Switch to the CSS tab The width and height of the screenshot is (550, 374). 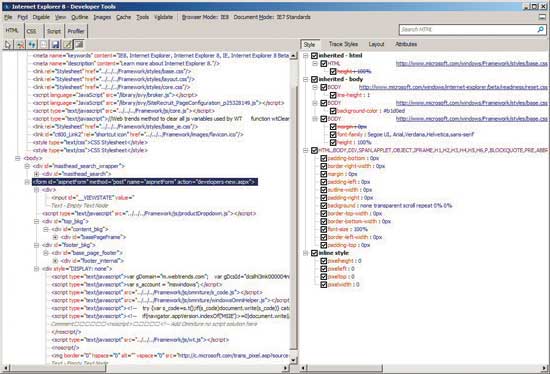pyautogui.click(x=31, y=31)
